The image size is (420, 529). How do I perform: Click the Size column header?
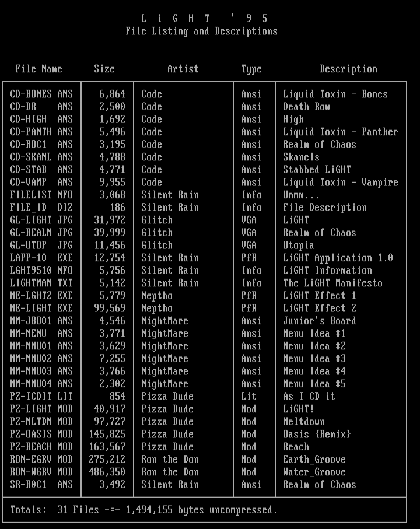(104, 69)
